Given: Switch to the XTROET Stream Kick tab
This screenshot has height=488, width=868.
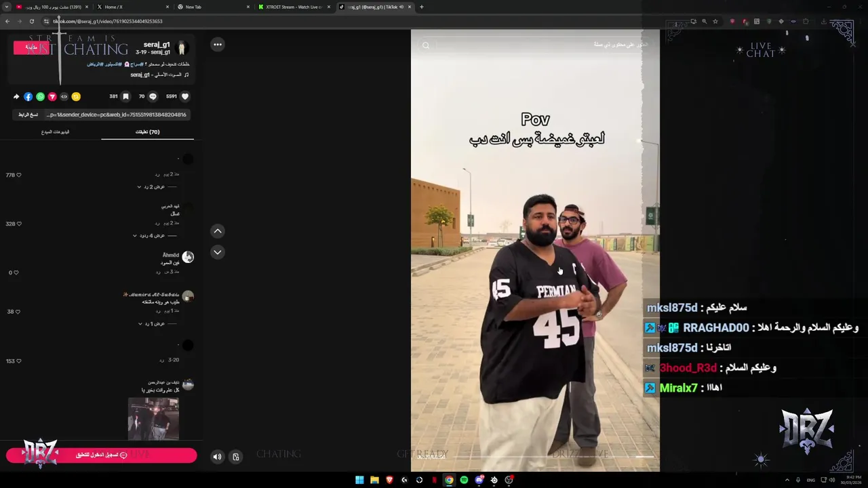Looking at the screenshot, I should tap(294, 7).
